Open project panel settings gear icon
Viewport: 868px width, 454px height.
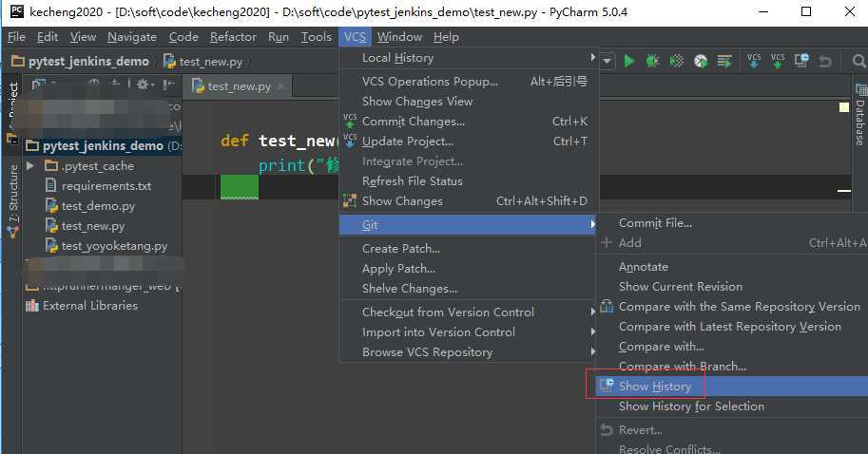click(x=143, y=84)
